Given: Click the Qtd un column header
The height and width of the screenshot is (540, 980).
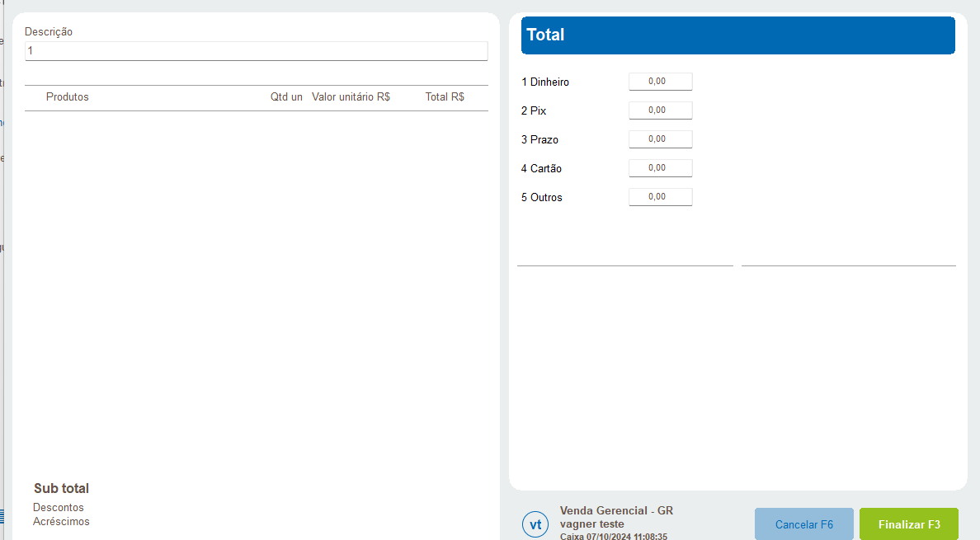Looking at the screenshot, I should coord(286,97).
